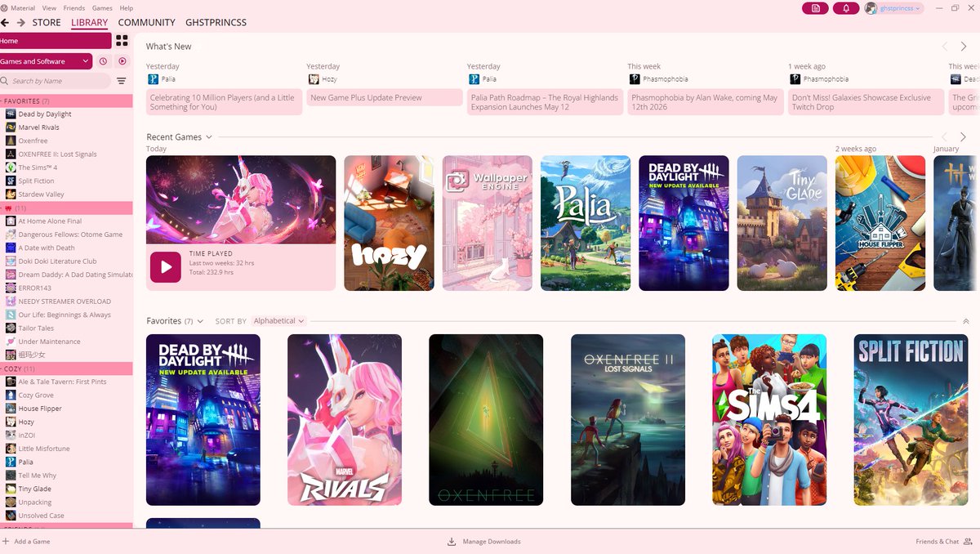Click the Add a Game plus icon
The height and width of the screenshot is (554, 980).
5,541
